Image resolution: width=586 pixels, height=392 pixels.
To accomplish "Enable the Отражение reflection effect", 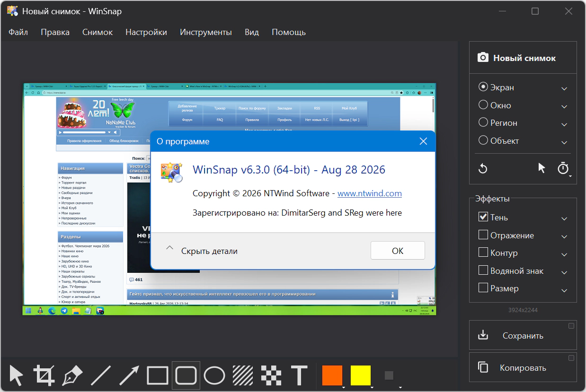I will coord(483,235).
